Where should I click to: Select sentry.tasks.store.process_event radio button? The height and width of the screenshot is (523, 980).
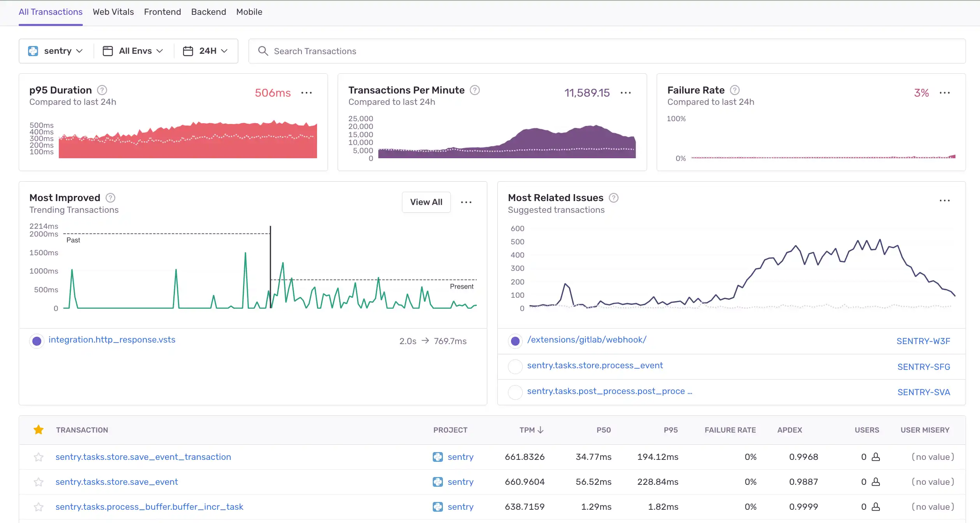(x=515, y=367)
